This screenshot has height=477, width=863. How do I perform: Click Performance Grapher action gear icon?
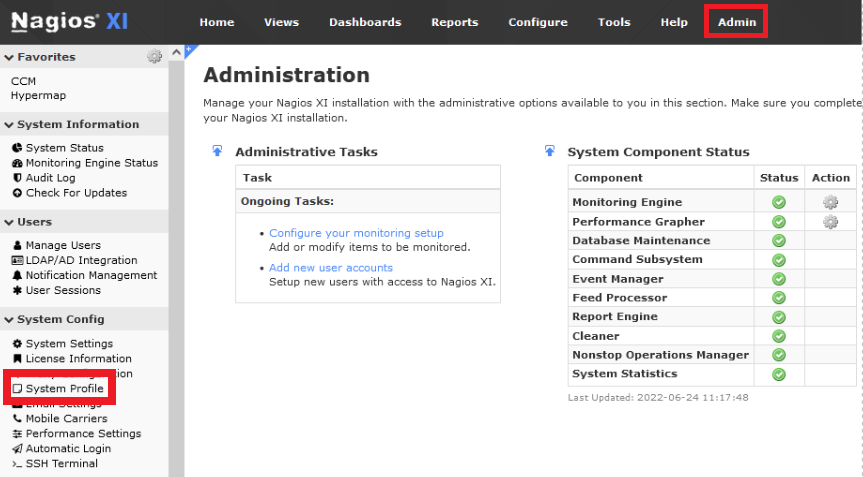coord(830,222)
